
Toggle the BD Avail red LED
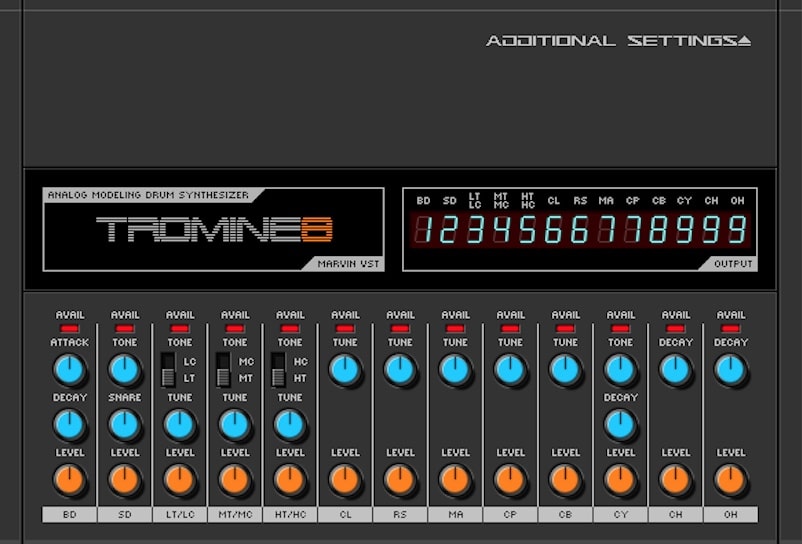pyautogui.click(x=70, y=328)
